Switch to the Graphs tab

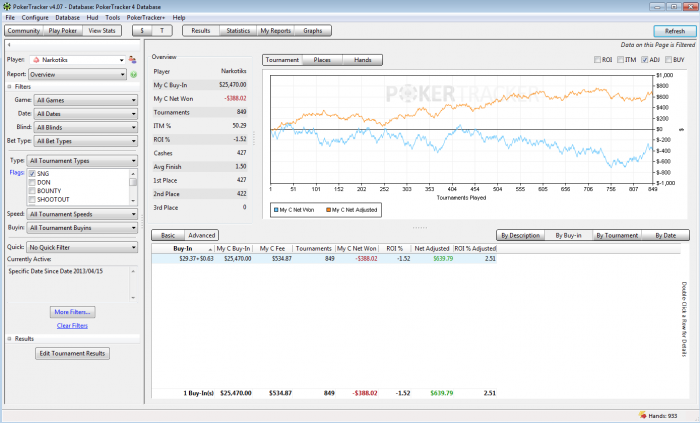coord(312,31)
